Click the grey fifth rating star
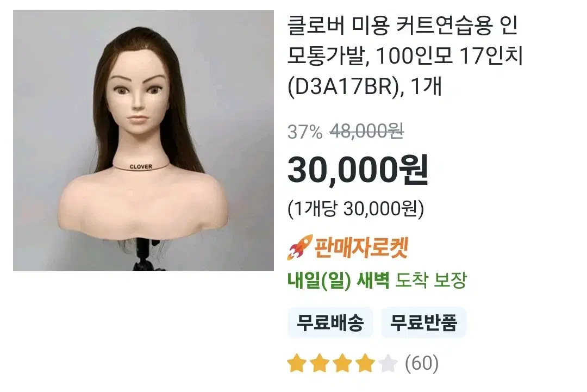Viewport: 587px width, 392px height. pos(388,363)
